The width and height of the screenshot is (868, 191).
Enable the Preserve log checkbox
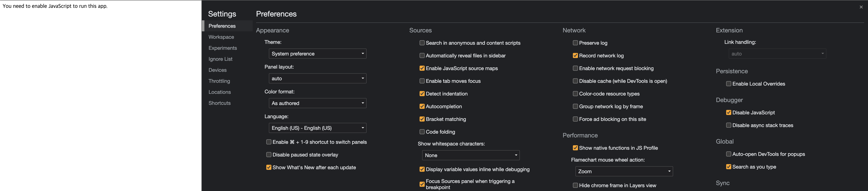(x=575, y=43)
